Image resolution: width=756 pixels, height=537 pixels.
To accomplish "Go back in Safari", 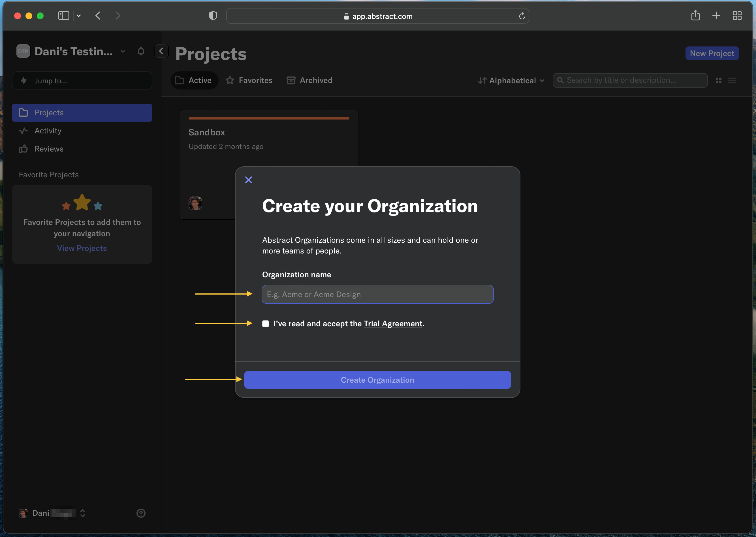I will click(x=98, y=16).
